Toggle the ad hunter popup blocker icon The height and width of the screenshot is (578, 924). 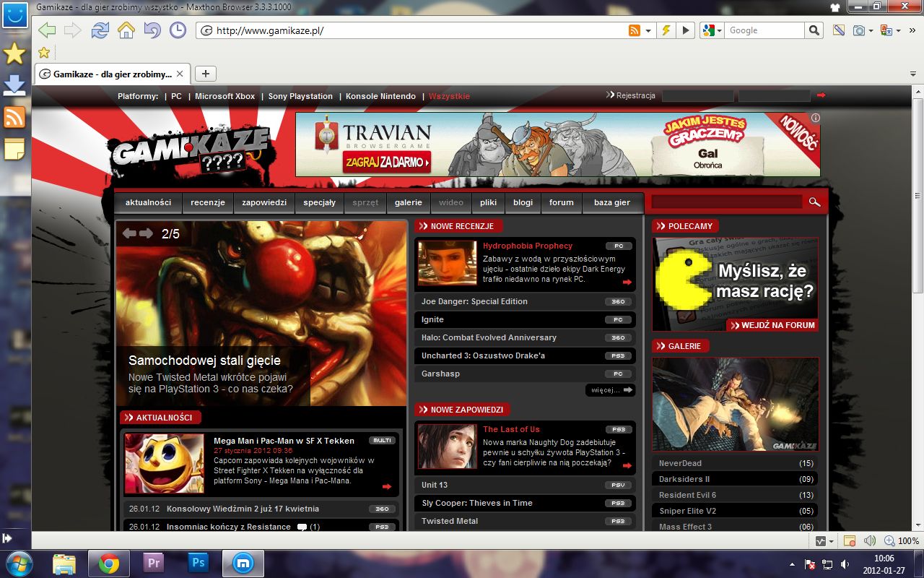click(x=850, y=540)
